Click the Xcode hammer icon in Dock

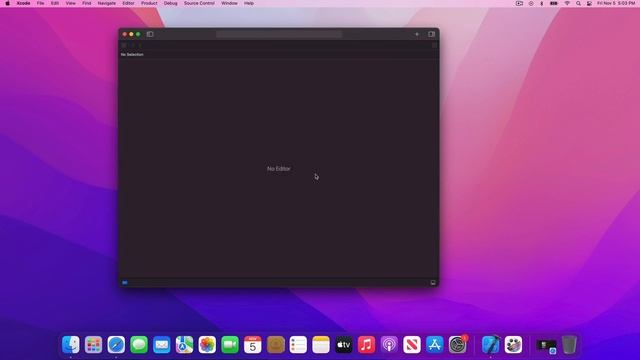(491, 345)
